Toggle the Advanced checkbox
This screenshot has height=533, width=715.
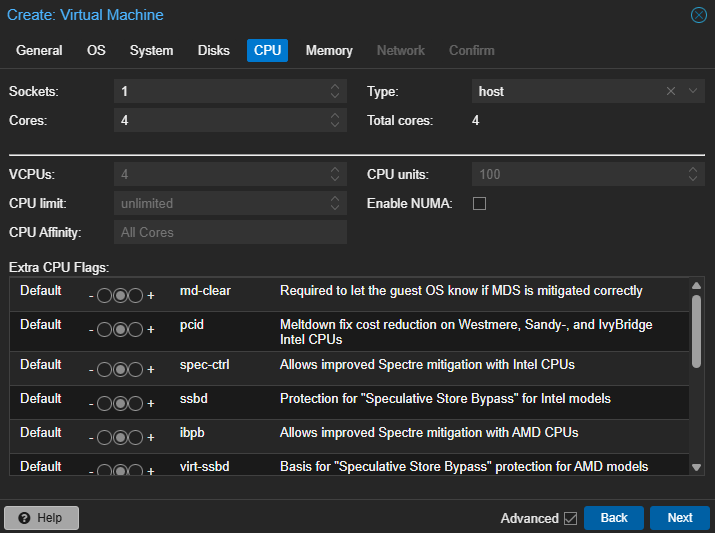[570, 518]
